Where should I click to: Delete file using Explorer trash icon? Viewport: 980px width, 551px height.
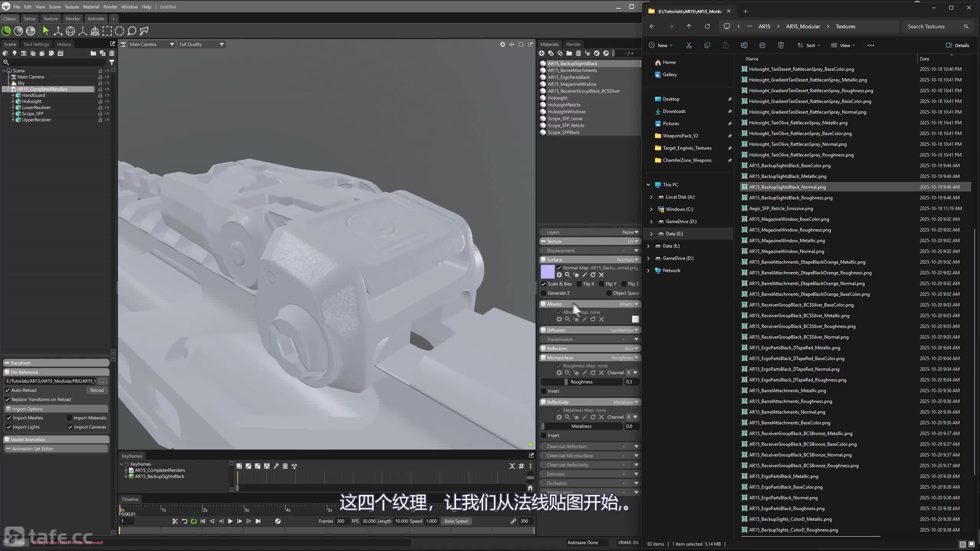tap(781, 45)
